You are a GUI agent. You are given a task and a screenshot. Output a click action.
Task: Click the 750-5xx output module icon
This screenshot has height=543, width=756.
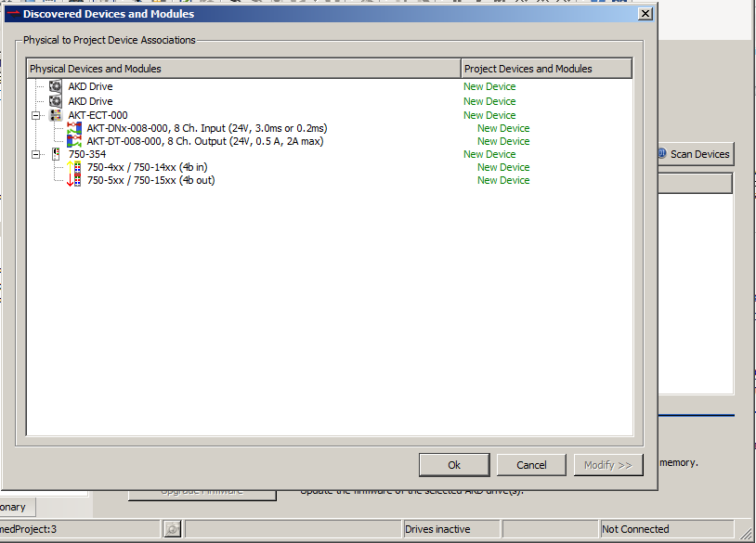73,180
